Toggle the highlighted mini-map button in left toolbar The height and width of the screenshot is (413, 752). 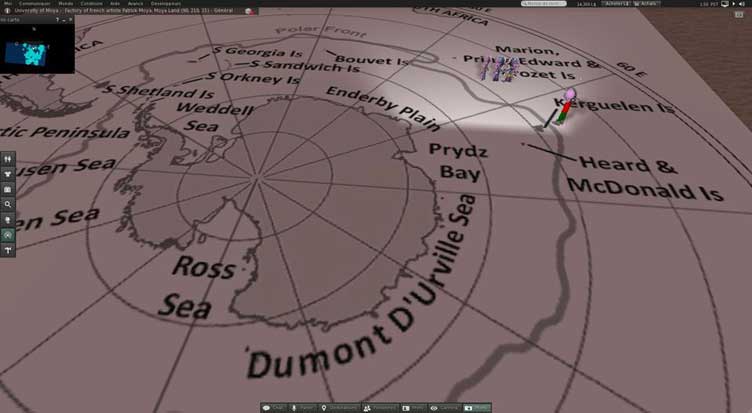coord(8,234)
